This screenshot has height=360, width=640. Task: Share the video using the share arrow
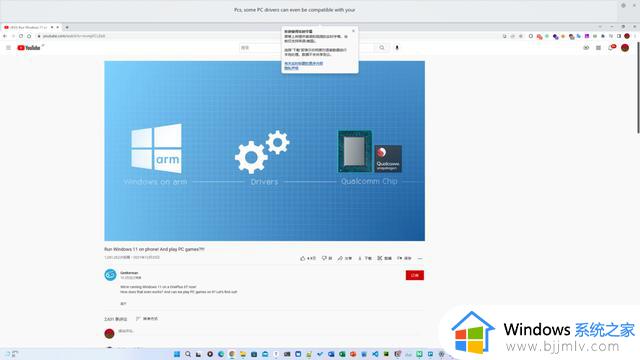coord(345,258)
